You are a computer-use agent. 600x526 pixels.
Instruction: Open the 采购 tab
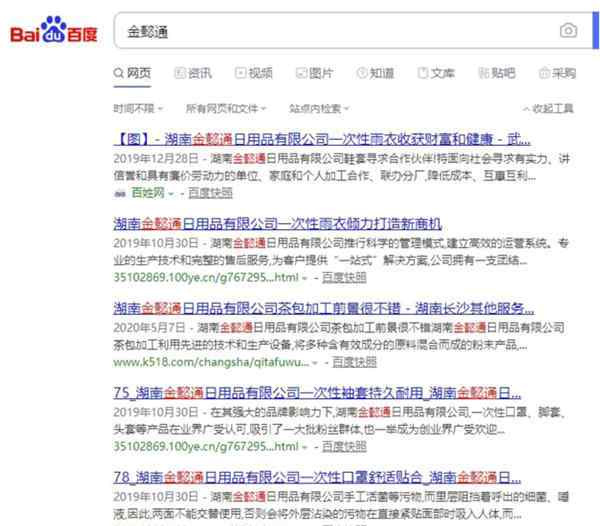[x=558, y=73]
